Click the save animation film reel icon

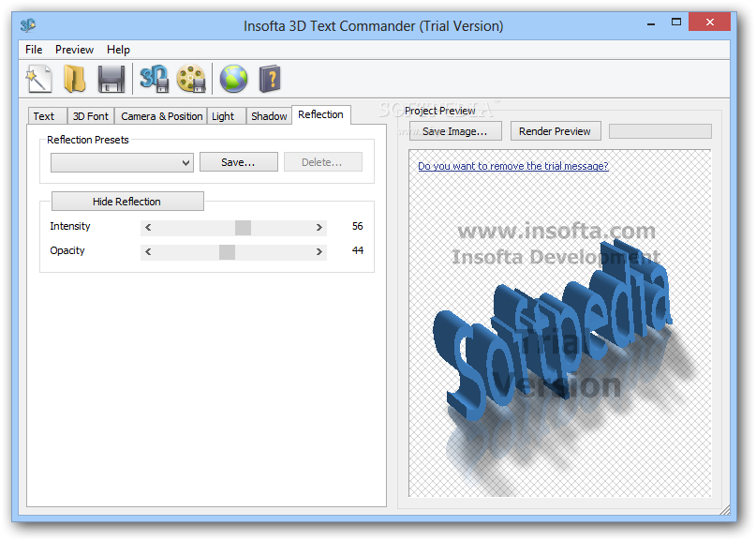(191, 79)
